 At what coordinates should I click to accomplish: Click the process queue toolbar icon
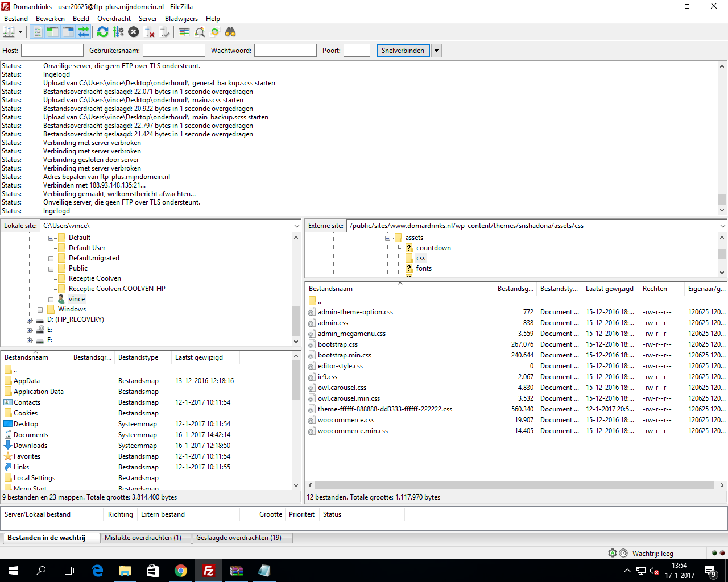(118, 32)
